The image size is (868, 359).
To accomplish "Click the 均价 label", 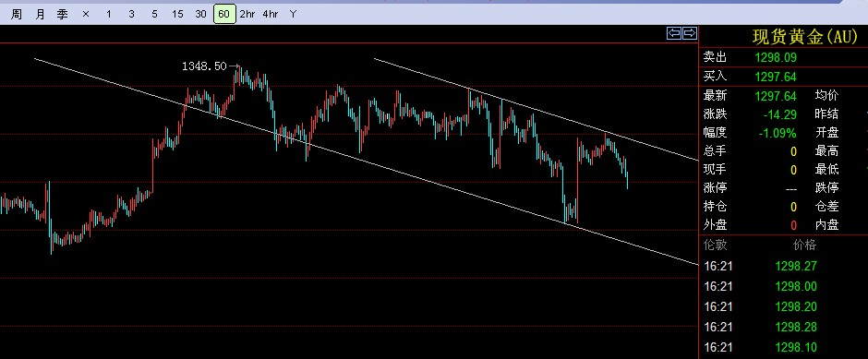I will 827,96.
